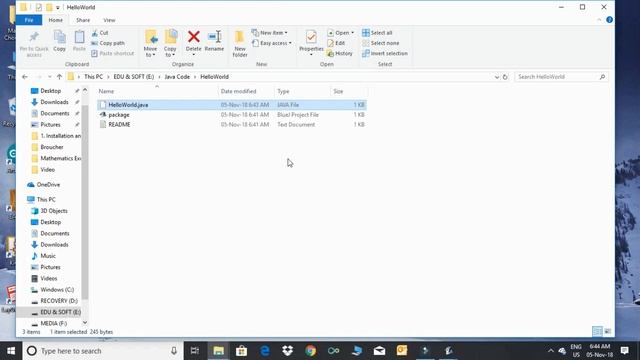Expand the Open button dropdown
The width and height of the screenshot is (640, 360).
pyautogui.click(x=353, y=33)
